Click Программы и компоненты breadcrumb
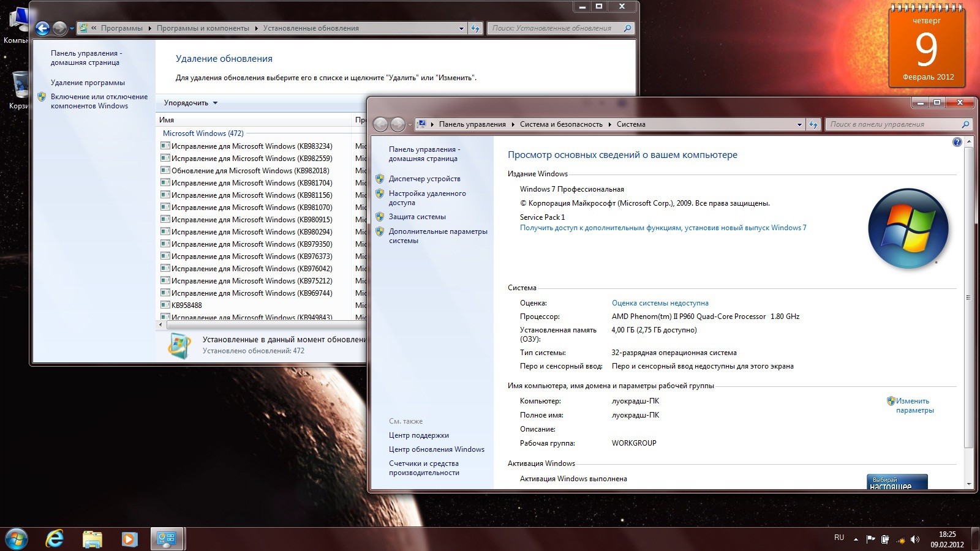Screen dimensions: 980x551 coord(203,28)
